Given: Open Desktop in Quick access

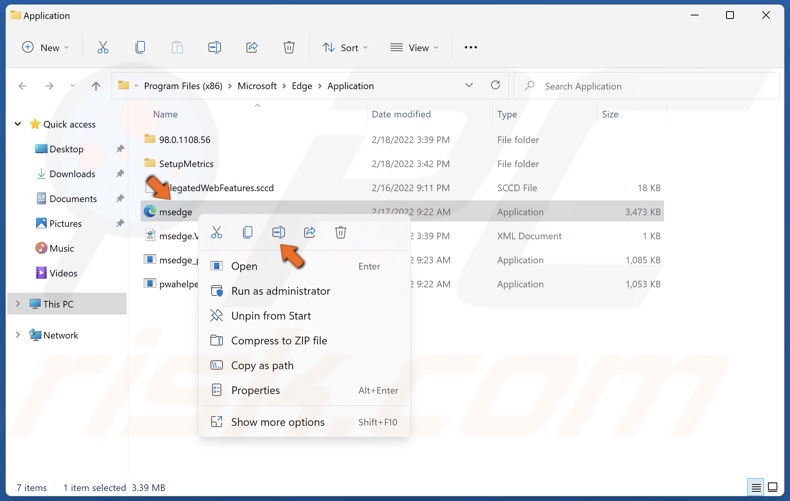Looking at the screenshot, I should (x=66, y=149).
